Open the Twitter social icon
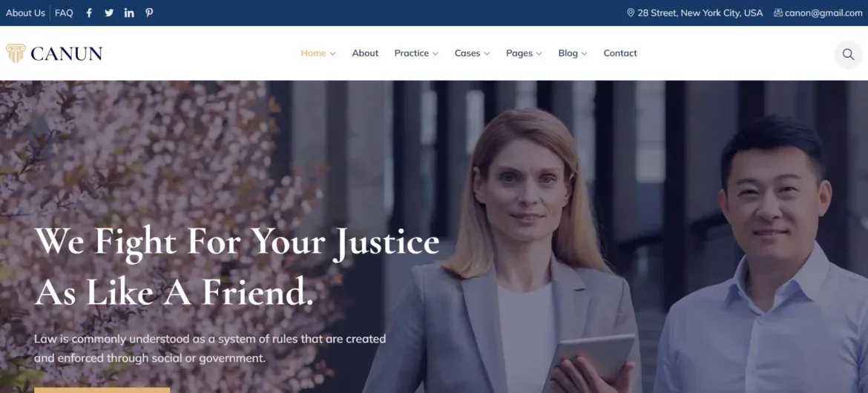Image resolution: width=868 pixels, height=393 pixels. tap(109, 13)
